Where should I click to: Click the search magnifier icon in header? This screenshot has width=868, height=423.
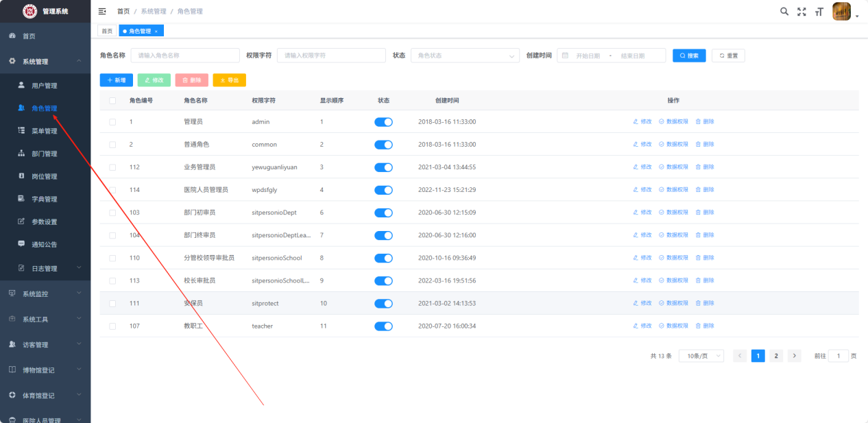[784, 12]
